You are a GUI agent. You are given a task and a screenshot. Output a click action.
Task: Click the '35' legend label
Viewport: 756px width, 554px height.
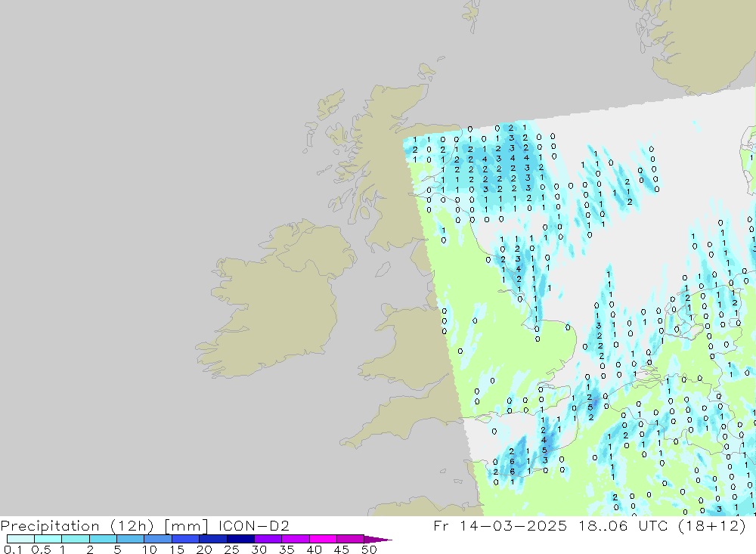pos(287,549)
